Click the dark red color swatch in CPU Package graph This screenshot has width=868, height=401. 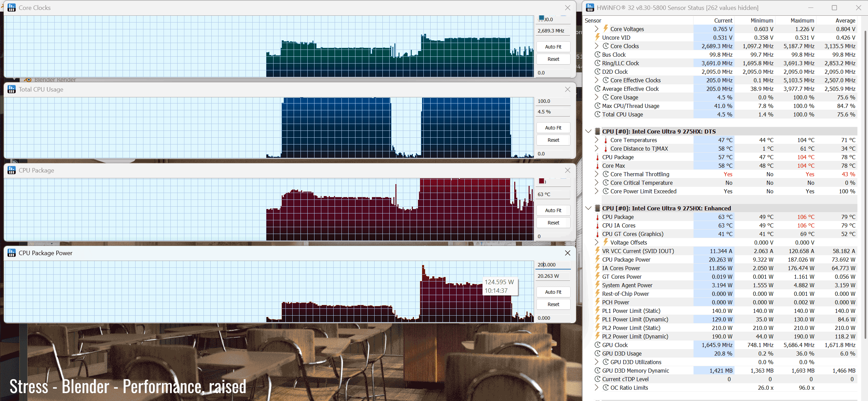pyautogui.click(x=541, y=181)
